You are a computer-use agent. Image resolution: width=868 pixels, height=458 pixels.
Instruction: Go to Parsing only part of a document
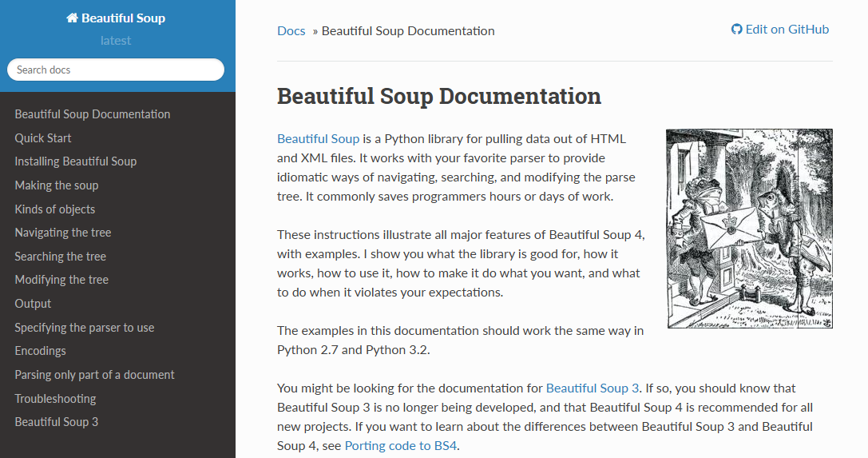95,374
